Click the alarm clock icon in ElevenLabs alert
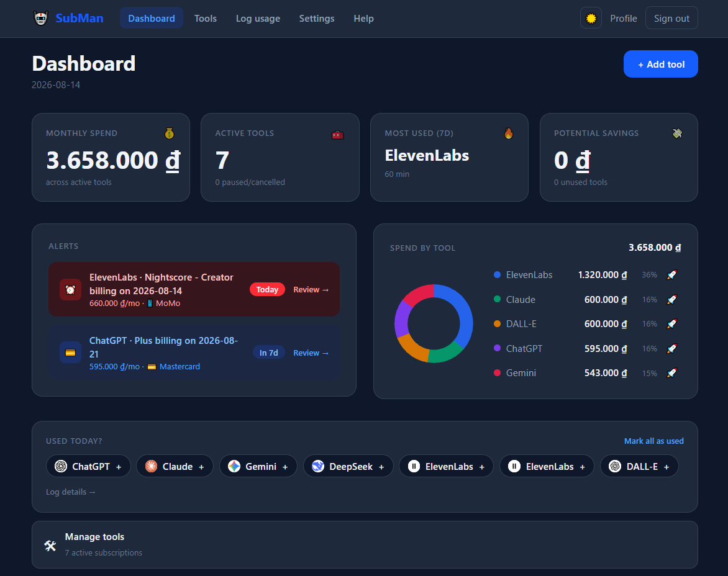The width and height of the screenshot is (728, 576). 71,289
